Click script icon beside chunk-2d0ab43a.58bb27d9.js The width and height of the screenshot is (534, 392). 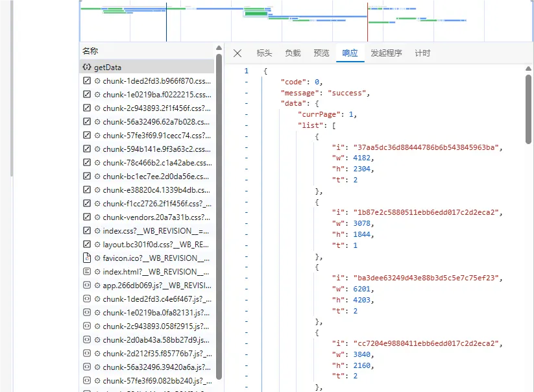(x=87, y=339)
